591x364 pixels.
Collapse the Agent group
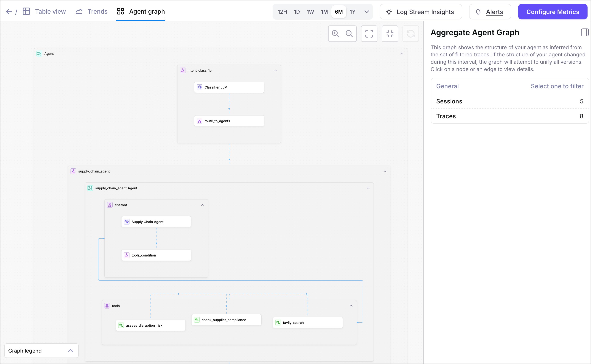402,54
